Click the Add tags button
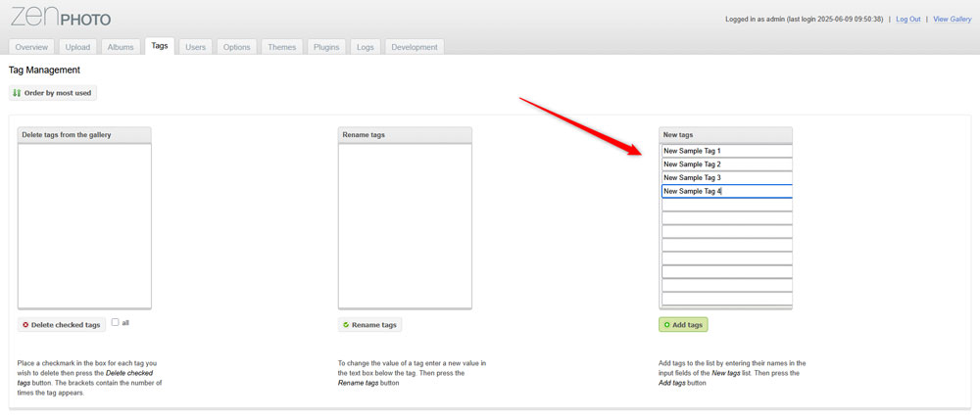The width and height of the screenshot is (980, 419). [683, 325]
